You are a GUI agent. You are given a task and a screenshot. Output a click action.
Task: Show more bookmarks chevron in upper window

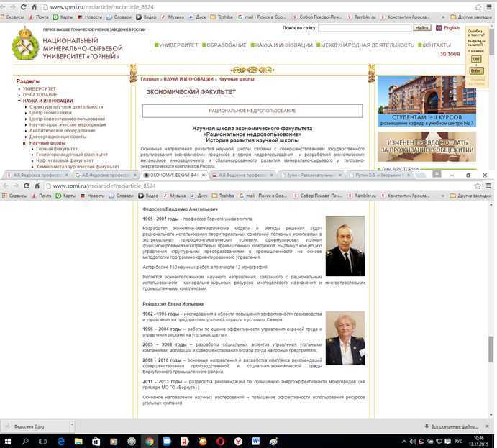click(443, 17)
